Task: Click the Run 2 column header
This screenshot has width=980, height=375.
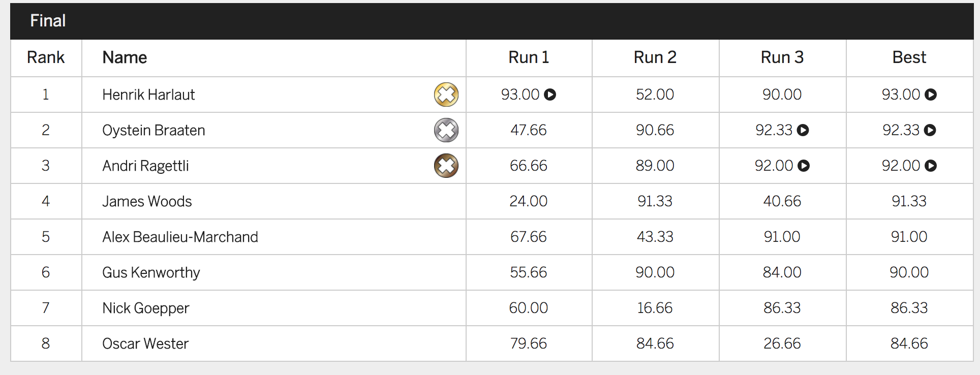Action: [655, 57]
